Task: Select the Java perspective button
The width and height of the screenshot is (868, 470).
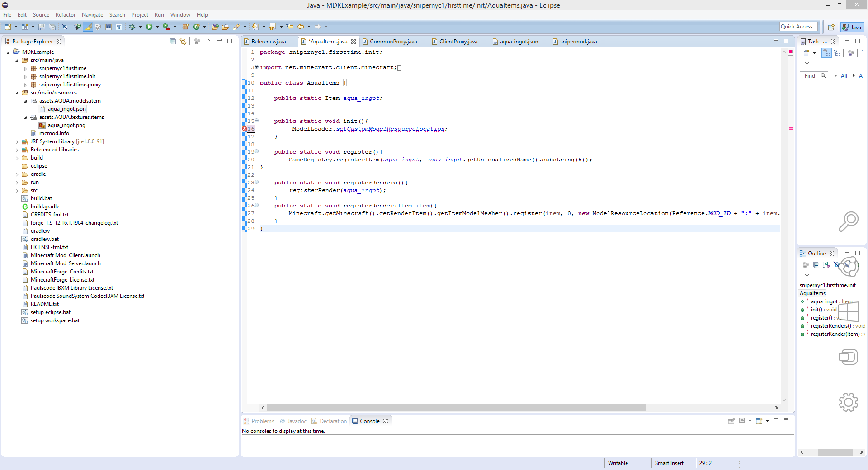Action: 852,27
